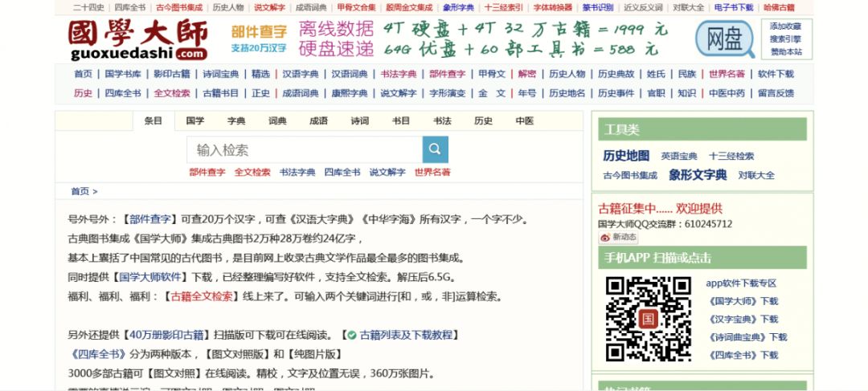Screen dimensions: 868x391
Task: Click 40万册影印古籍 link in the article
Action: (168, 335)
